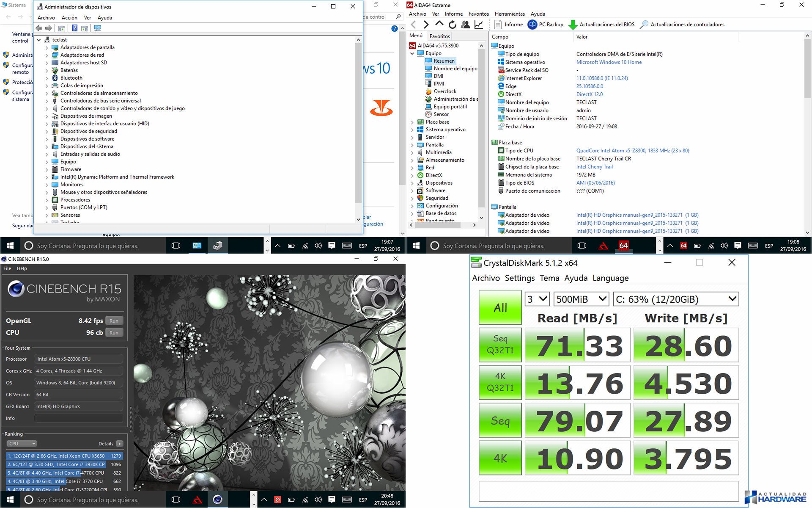
Task: Open the Acción menu in Device Manager
Action: coord(69,18)
